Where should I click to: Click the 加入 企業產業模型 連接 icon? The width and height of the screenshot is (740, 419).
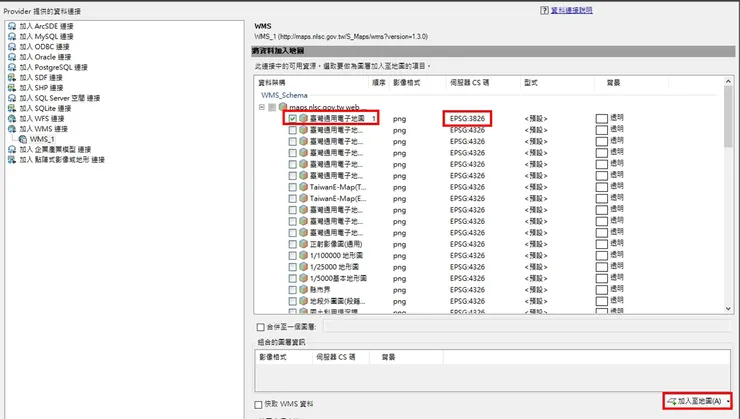coord(12,150)
